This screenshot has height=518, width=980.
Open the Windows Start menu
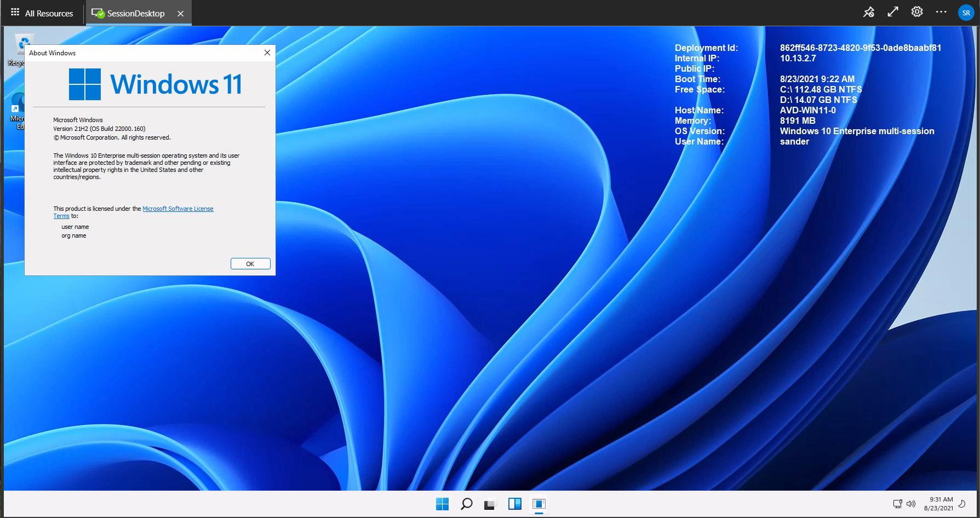coord(442,504)
